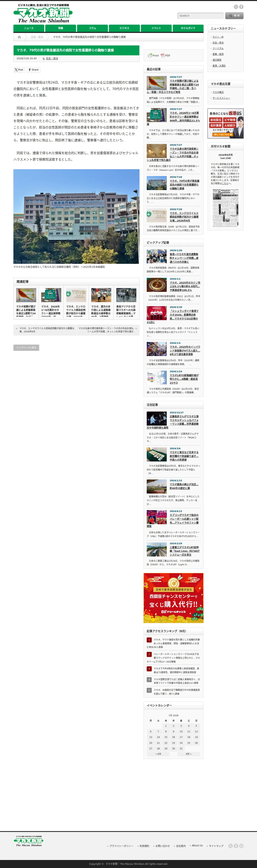
Task: Share article via Facebook Share button
Action: click(x=34, y=70)
